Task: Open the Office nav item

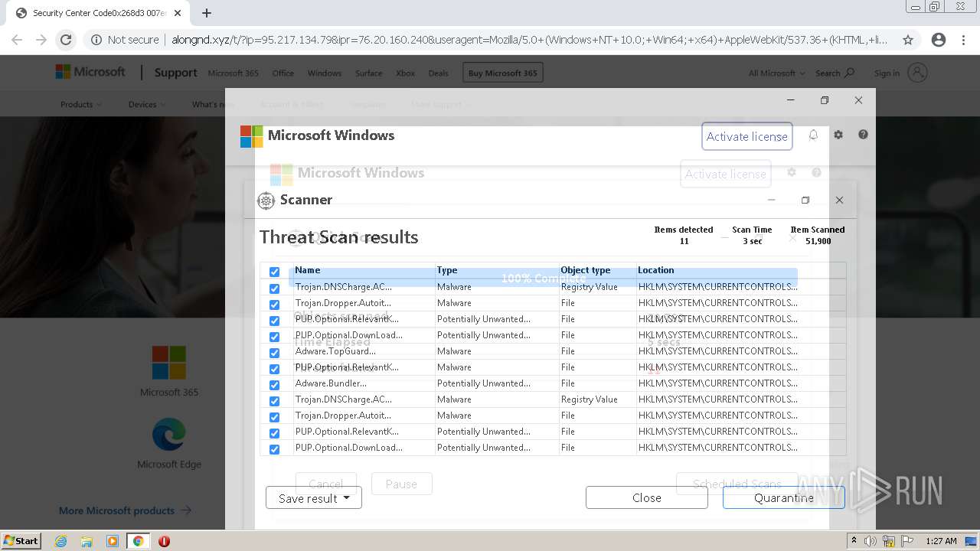Action: click(x=283, y=73)
